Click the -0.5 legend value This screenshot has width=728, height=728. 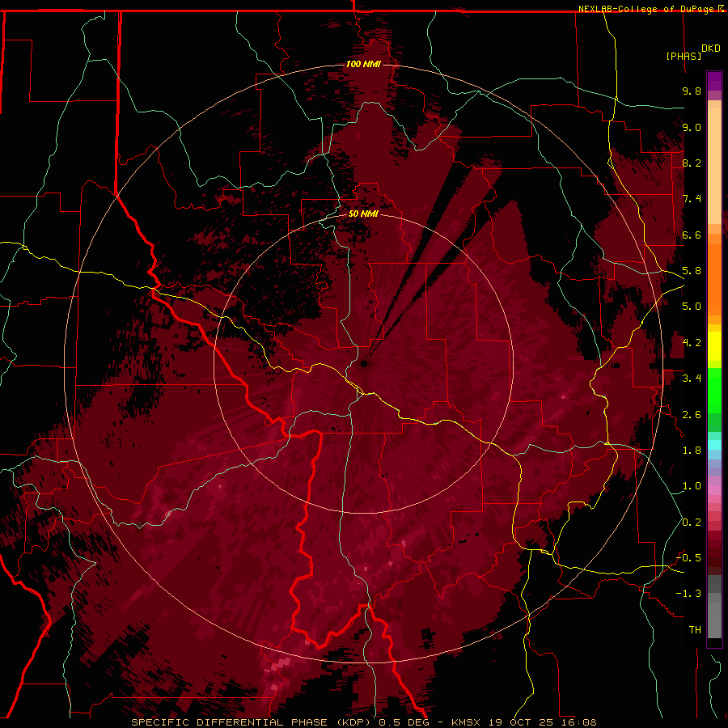[x=688, y=558]
